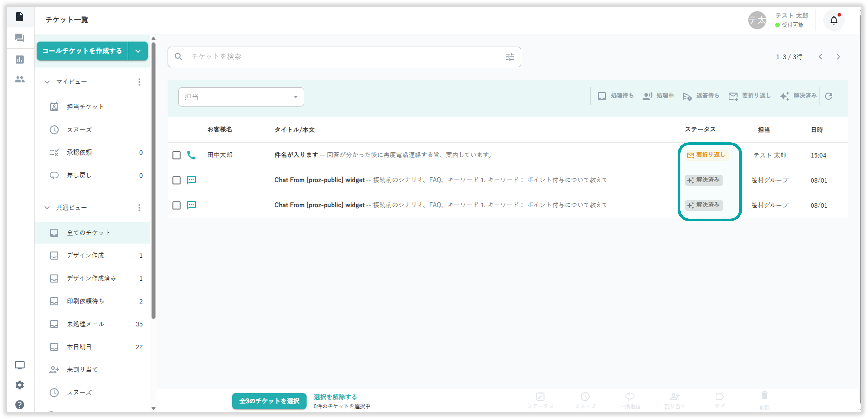This screenshot has height=419, width=868.
Task: Click the notification bell icon
Action: coord(834,21)
